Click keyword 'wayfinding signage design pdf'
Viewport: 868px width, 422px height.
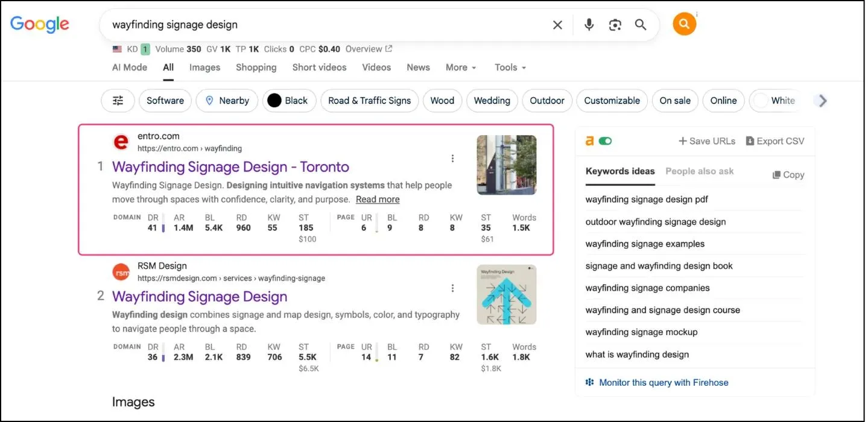pyautogui.click(x=647, y=200)
